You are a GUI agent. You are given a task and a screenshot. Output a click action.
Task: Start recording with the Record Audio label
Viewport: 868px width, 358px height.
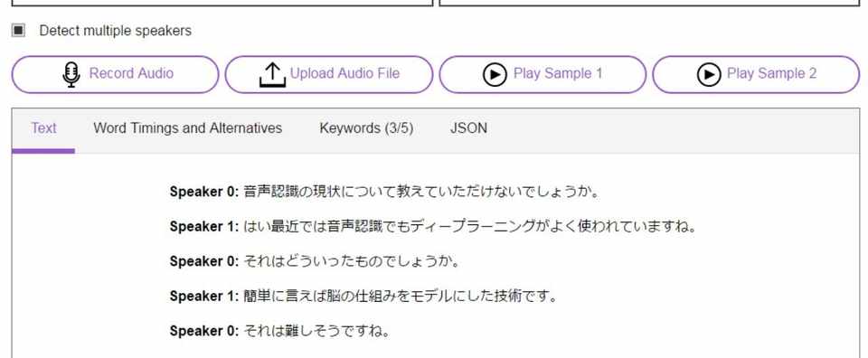[131, 73]
